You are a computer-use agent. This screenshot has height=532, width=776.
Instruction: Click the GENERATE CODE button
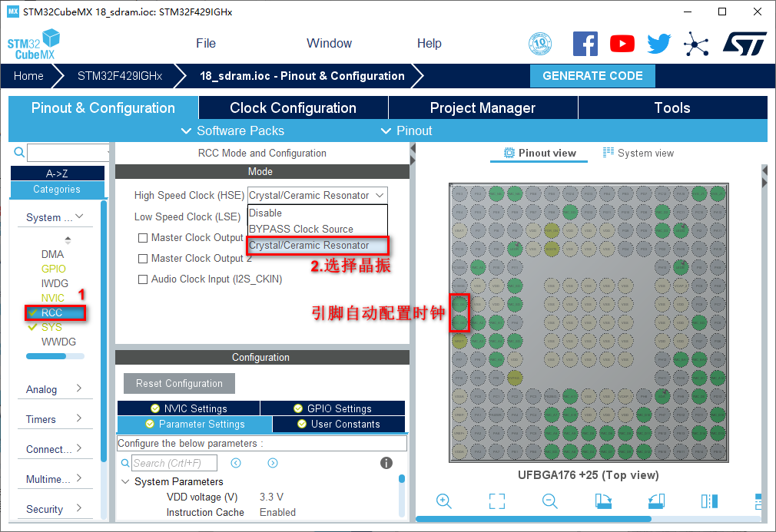(592, 76)
